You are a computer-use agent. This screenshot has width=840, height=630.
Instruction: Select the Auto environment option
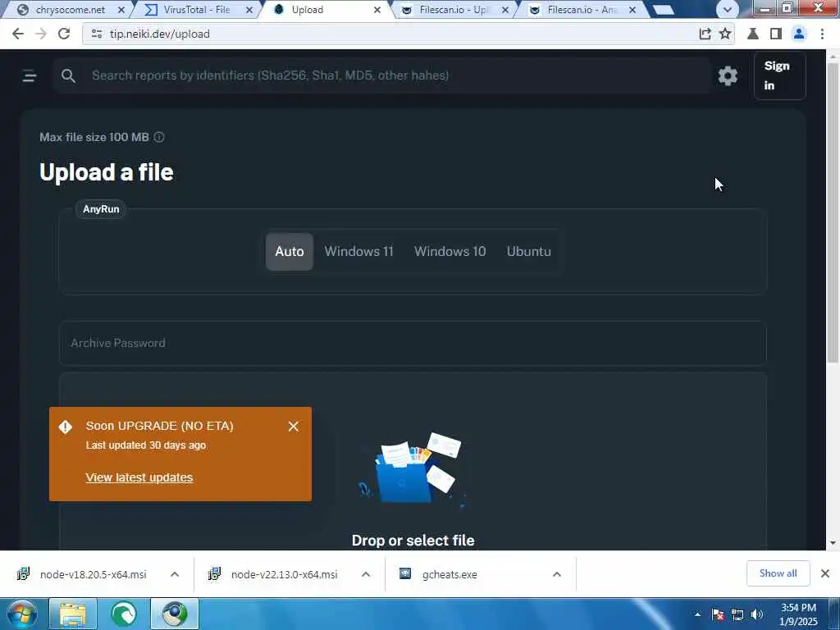click(x=290, y=251)
